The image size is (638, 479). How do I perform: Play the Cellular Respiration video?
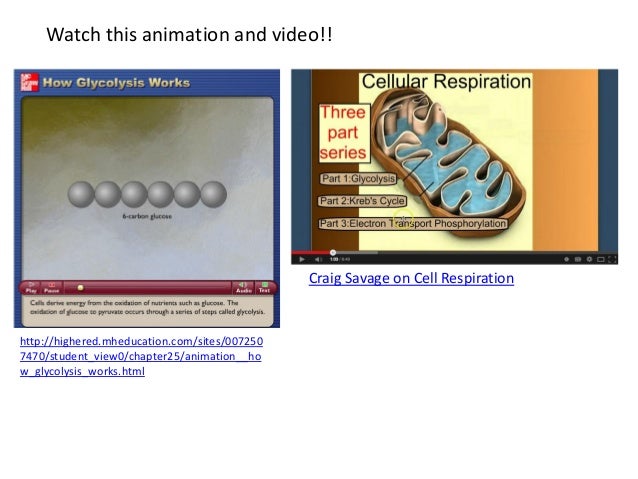[302, 259]
